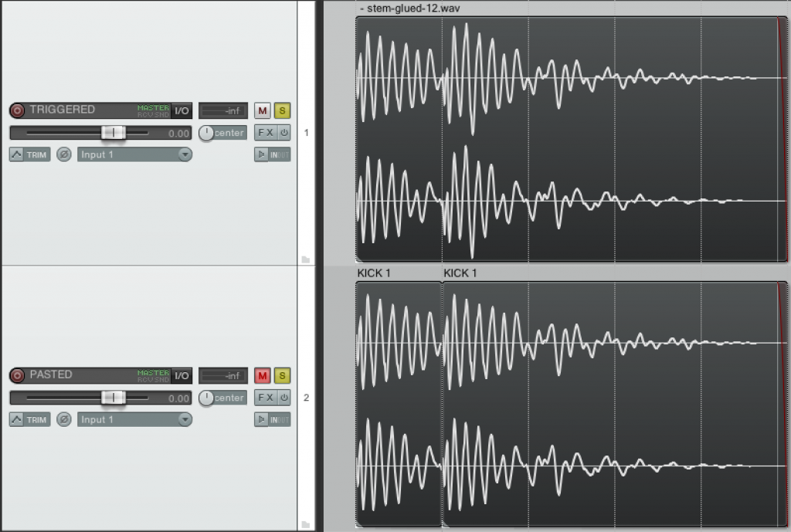Click the -inf volume readout on PASTED
Screen dimensions: 791x532
(222, 375)
